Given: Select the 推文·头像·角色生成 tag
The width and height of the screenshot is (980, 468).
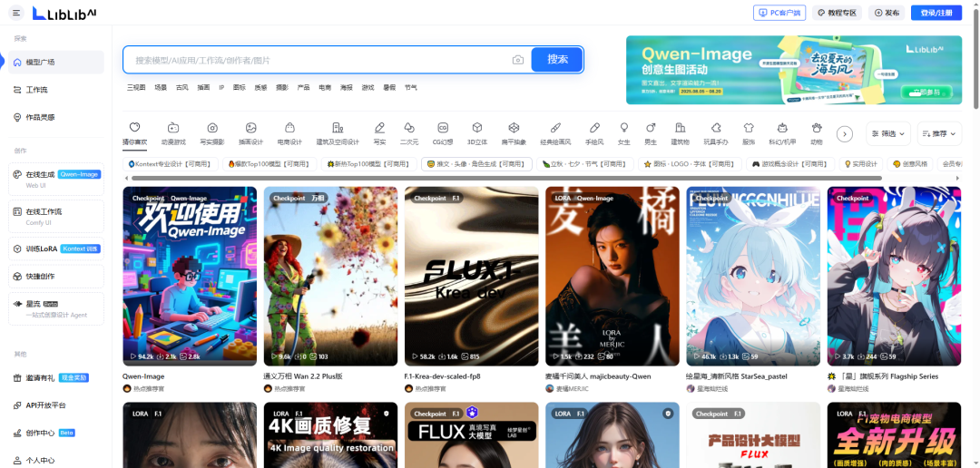Looking at the screenshot, I should coord(476,164).
